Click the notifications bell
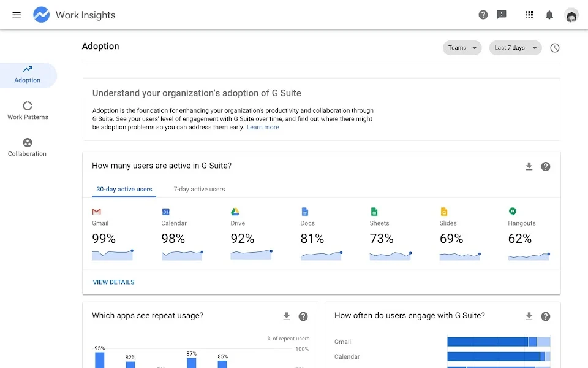 pos(549,15)
